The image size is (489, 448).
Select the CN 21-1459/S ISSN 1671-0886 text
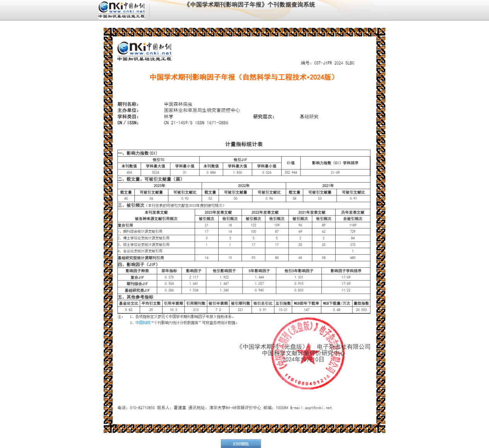(196, 123)
